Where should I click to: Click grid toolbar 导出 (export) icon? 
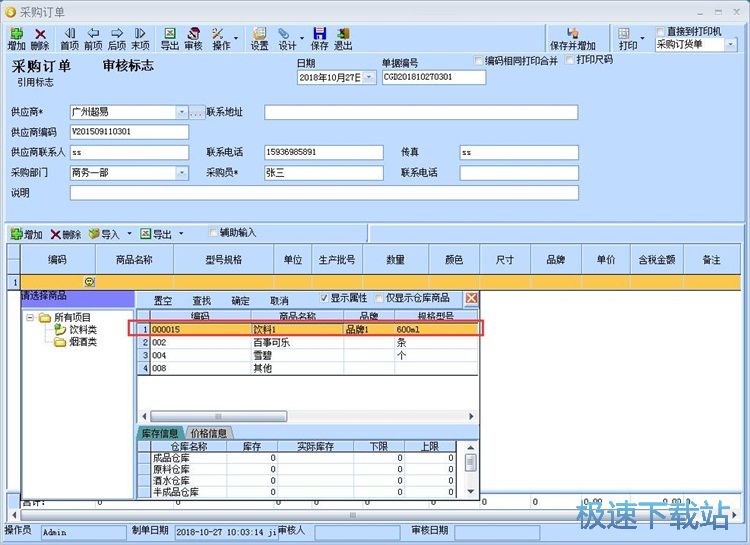coord(145,234)
